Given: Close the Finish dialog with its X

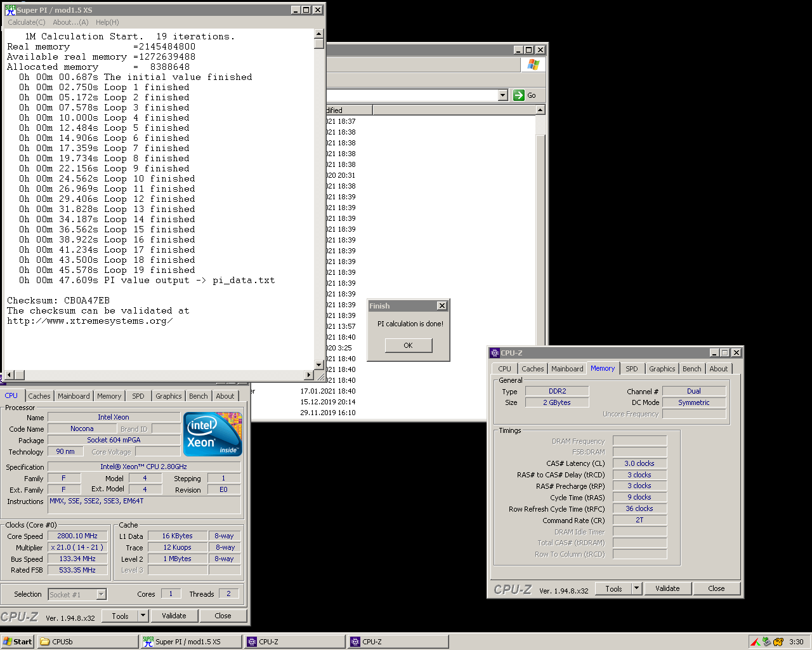Looking at the screenshot, I should 442,306.
